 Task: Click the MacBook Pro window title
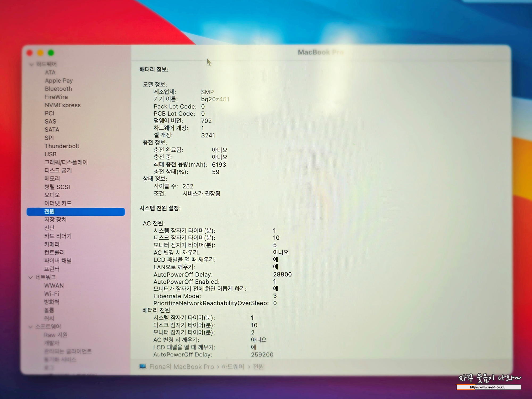point(321,52)
